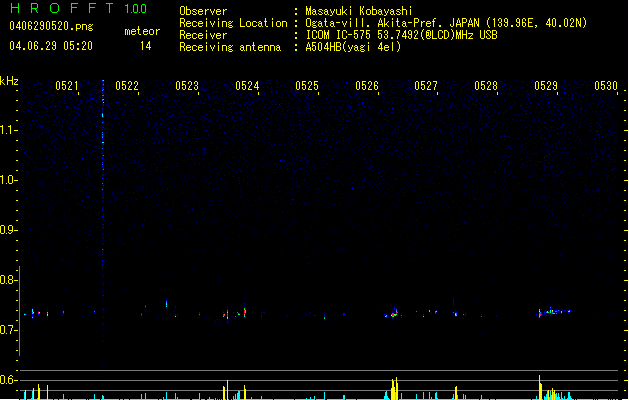
Task: Click the 0.8 kHz axis label
Action: 8,280
